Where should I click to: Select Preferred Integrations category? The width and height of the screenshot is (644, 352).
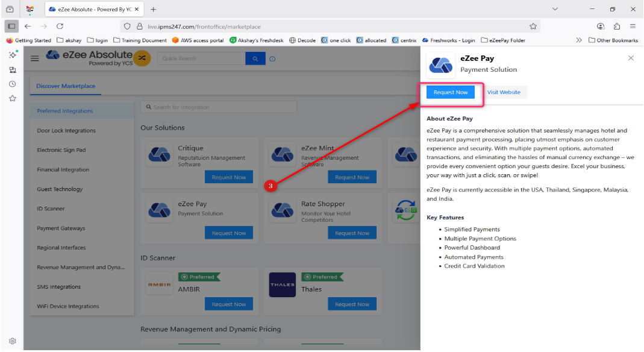(x=82, y=111)
